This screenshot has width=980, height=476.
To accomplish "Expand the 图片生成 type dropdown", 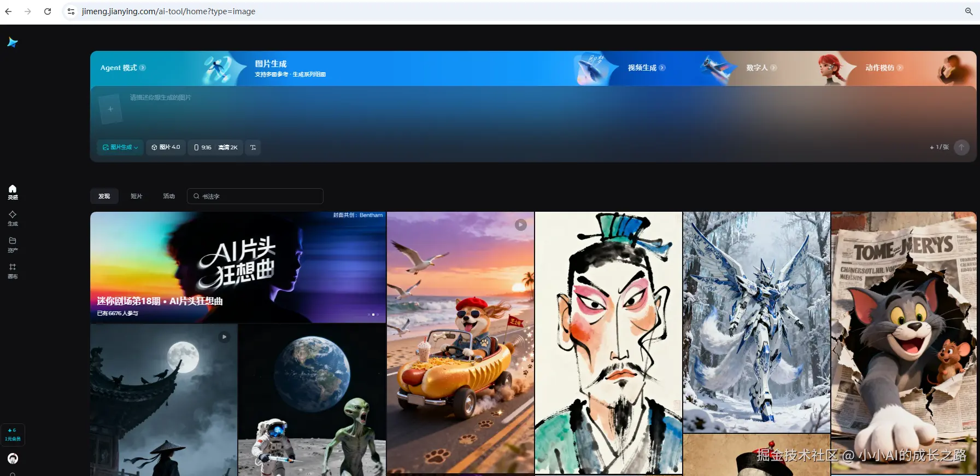I will coord(120,147).
